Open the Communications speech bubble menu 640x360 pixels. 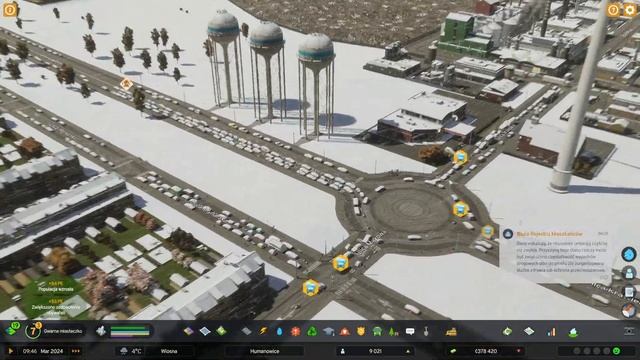tap(410, 331)
